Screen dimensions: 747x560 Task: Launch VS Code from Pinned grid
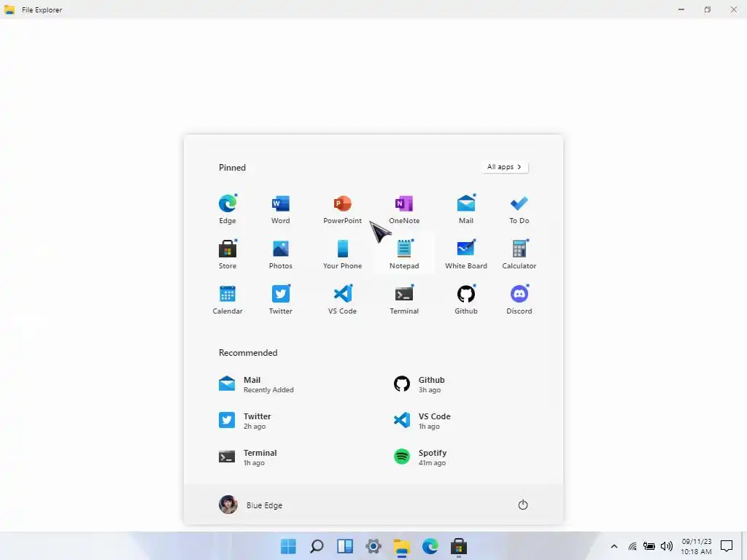coord(343,300)
